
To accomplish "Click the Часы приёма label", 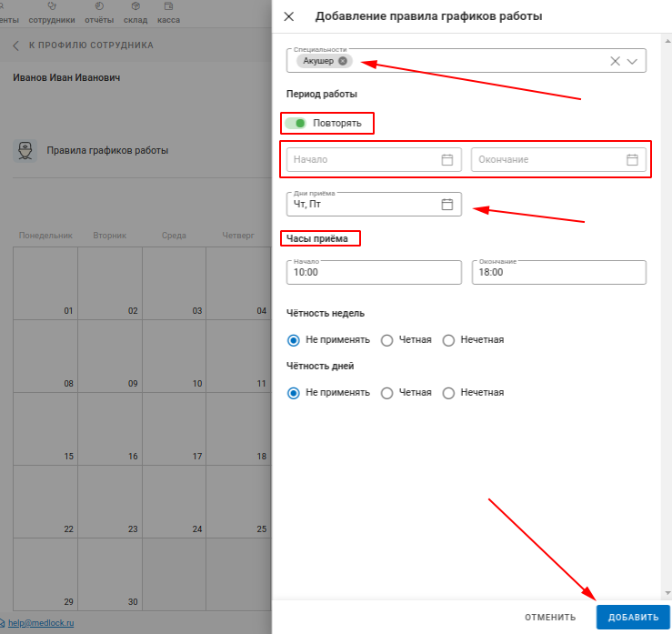I will point(317,238).
